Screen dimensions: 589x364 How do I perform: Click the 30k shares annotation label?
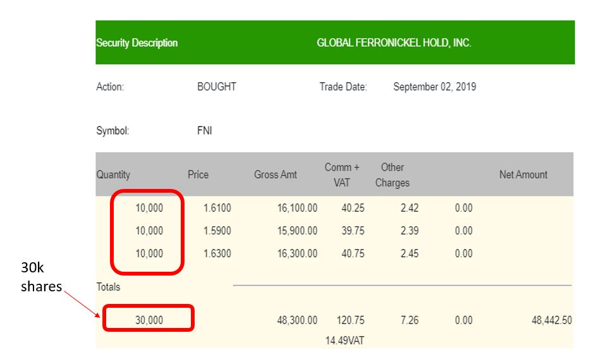point(41,277)
